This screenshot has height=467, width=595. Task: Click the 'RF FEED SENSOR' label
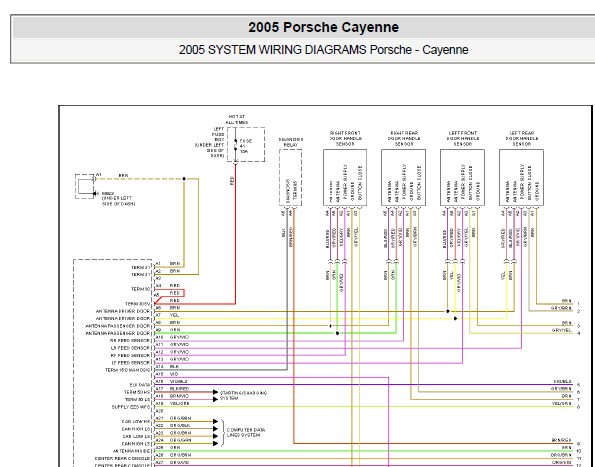coord(131,355)
